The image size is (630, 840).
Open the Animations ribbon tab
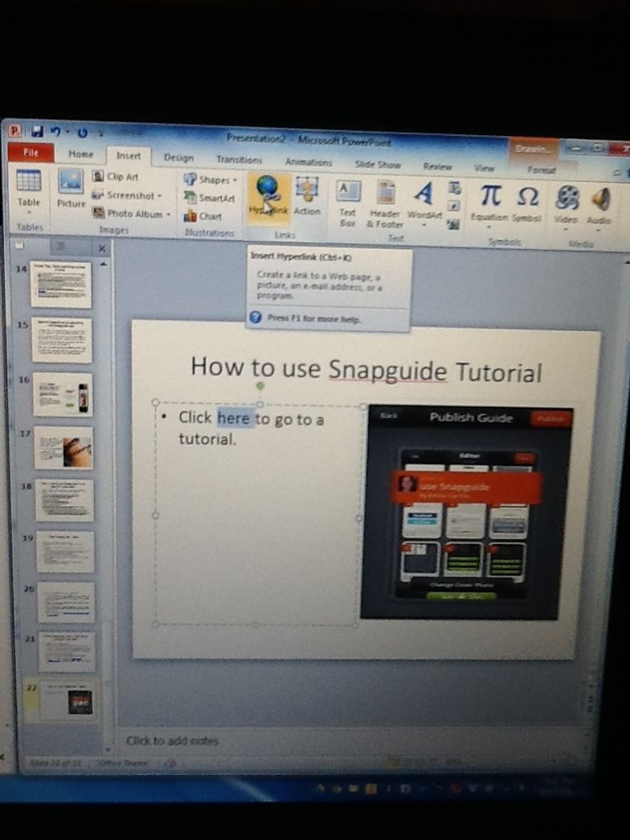click(309, 162)
